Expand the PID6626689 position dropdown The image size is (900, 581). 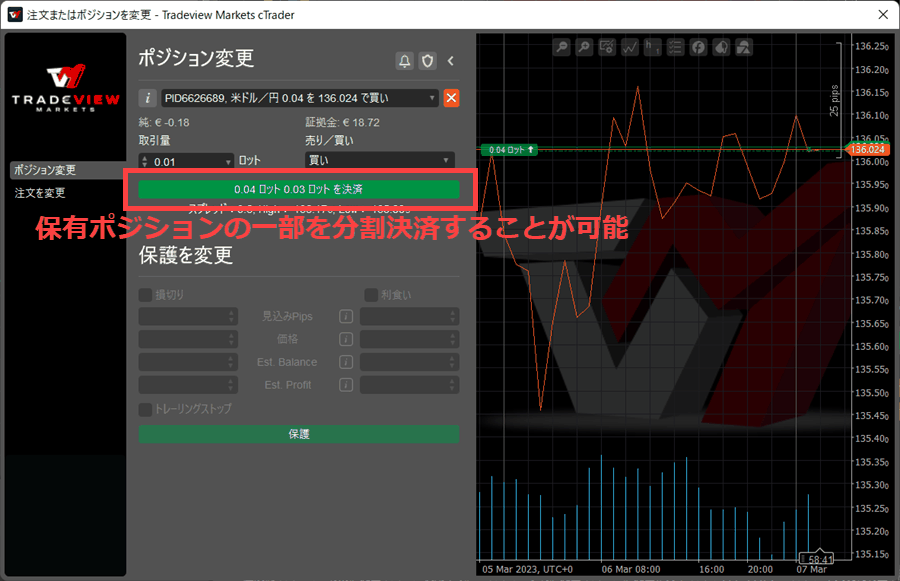432,98
